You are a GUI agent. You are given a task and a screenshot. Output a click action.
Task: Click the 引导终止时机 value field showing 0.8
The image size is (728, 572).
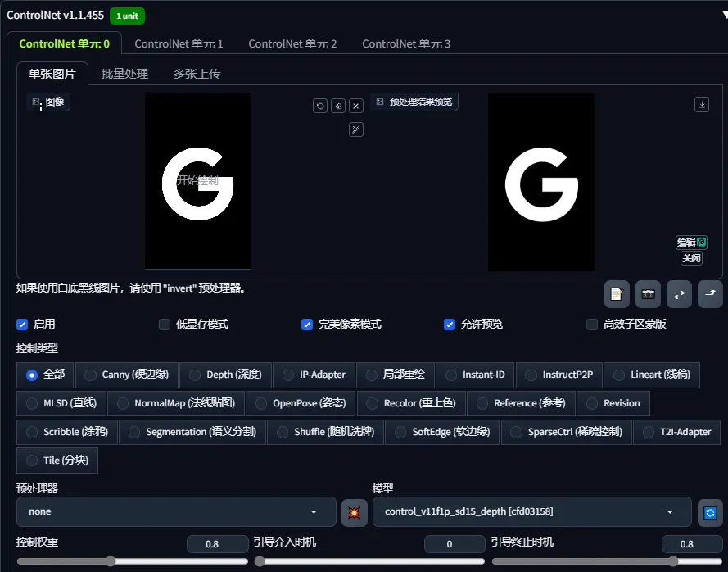coord(692,543)
